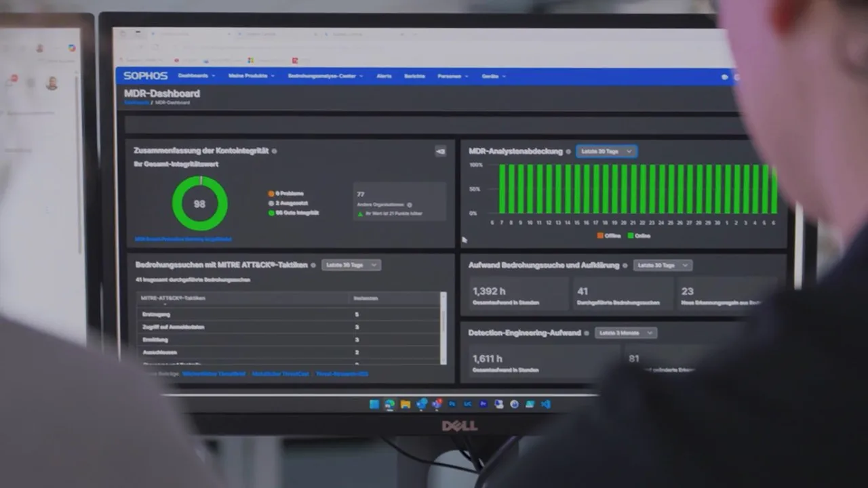The image size is (868, 488).
Task: Click the SOPHOS logo in the header
Action: click(x=145, y=76)
